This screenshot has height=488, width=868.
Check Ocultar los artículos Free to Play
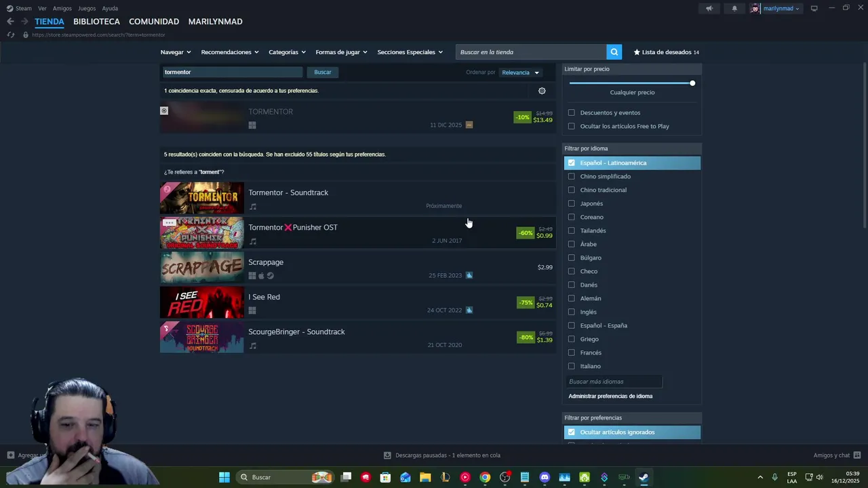pos(572,126)
